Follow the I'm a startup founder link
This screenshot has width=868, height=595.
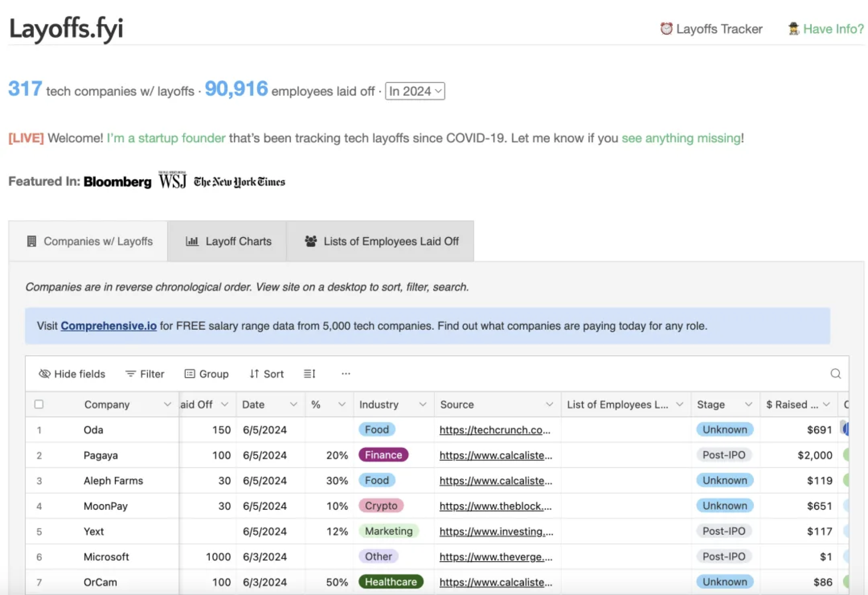pos(166,138)
